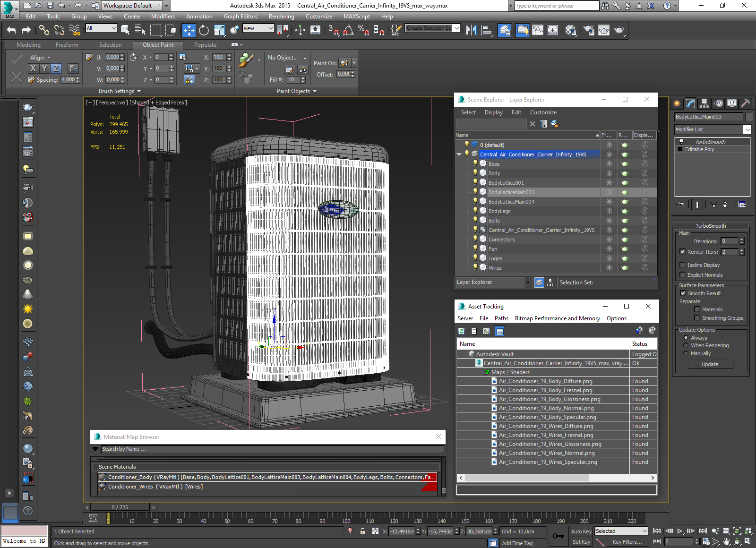Screen dimensions: 756x548
Task: Toggle selection lock icon in status bar
Action: [x=362, y=531]
